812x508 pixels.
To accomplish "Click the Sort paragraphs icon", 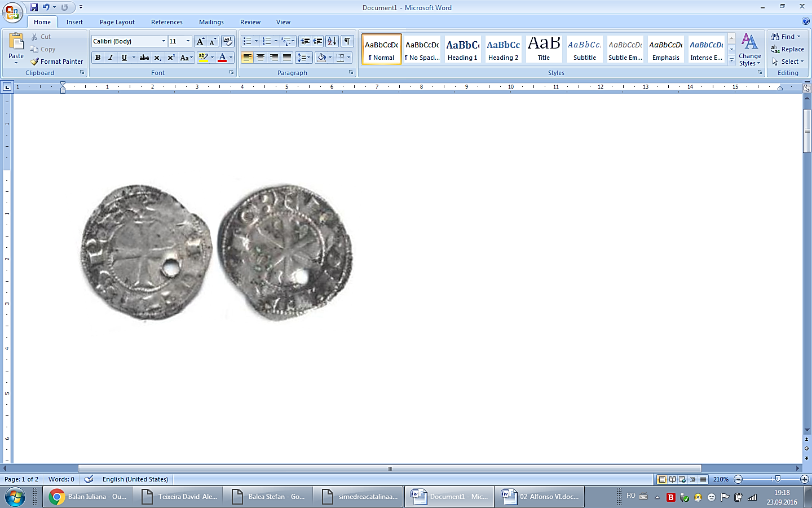I will tap(332, 41).
